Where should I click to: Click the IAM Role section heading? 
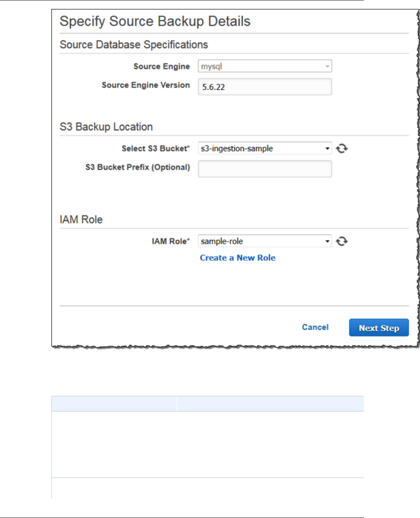click(81, 220)
